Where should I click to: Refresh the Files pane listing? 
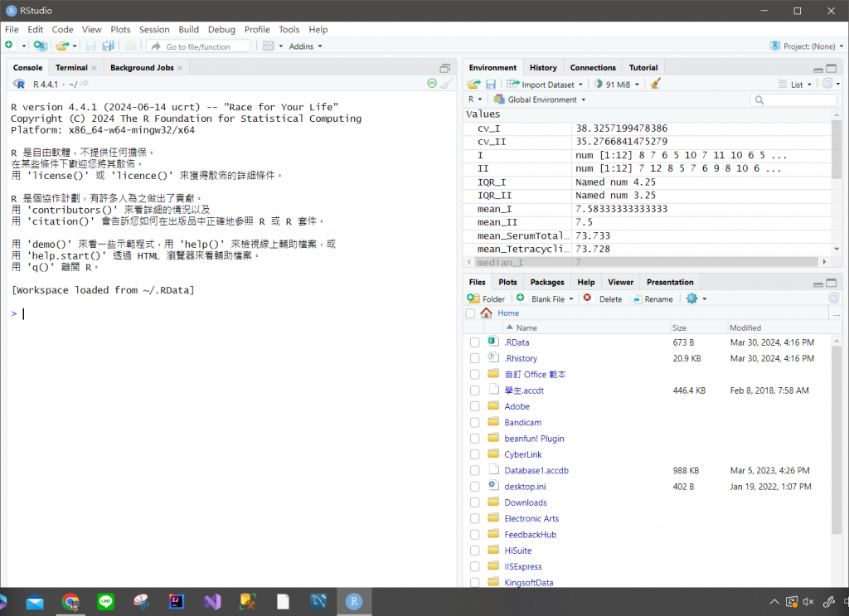click(834, 298)
